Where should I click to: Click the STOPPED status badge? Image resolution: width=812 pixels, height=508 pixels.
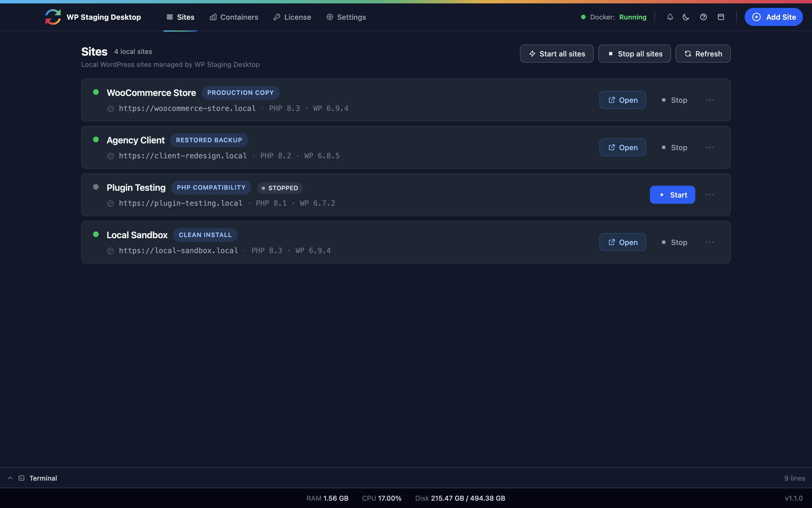[x=279, y=188]
